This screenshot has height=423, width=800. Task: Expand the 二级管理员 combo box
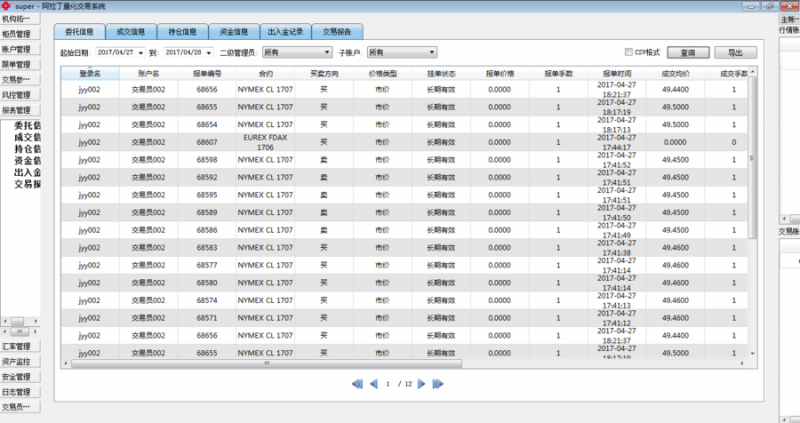[297, 52]
